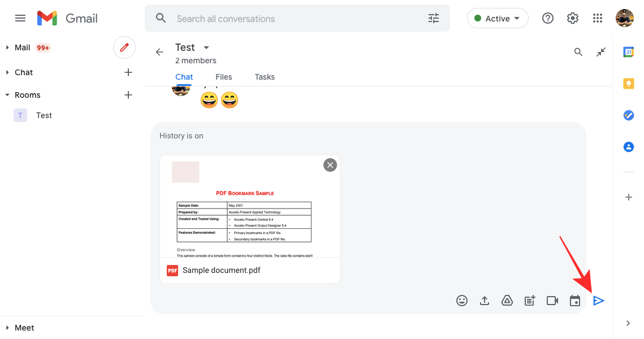Start a new chat with plus button
The width and height of the screenshot is (644, 339).
point(128,72)
